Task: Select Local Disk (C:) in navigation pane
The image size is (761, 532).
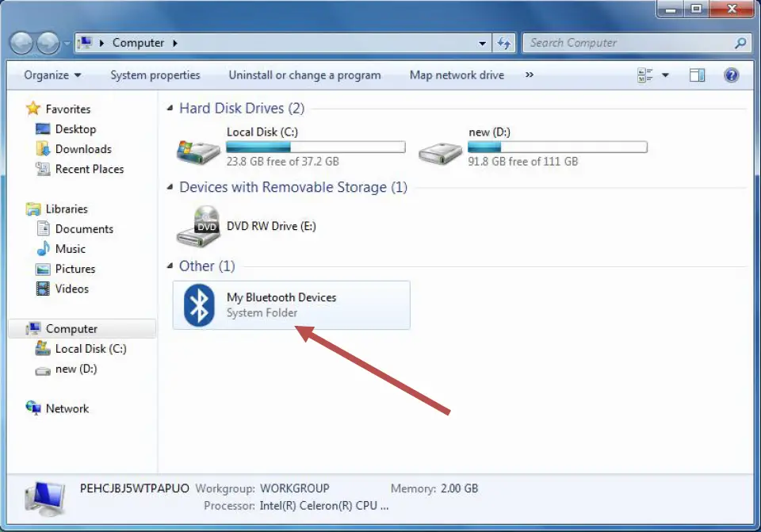Action: pyautogui.click(x=90, y=349)
